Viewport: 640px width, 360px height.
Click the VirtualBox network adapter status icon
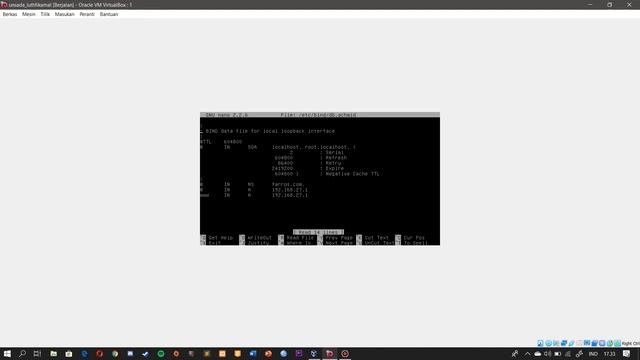564,343
